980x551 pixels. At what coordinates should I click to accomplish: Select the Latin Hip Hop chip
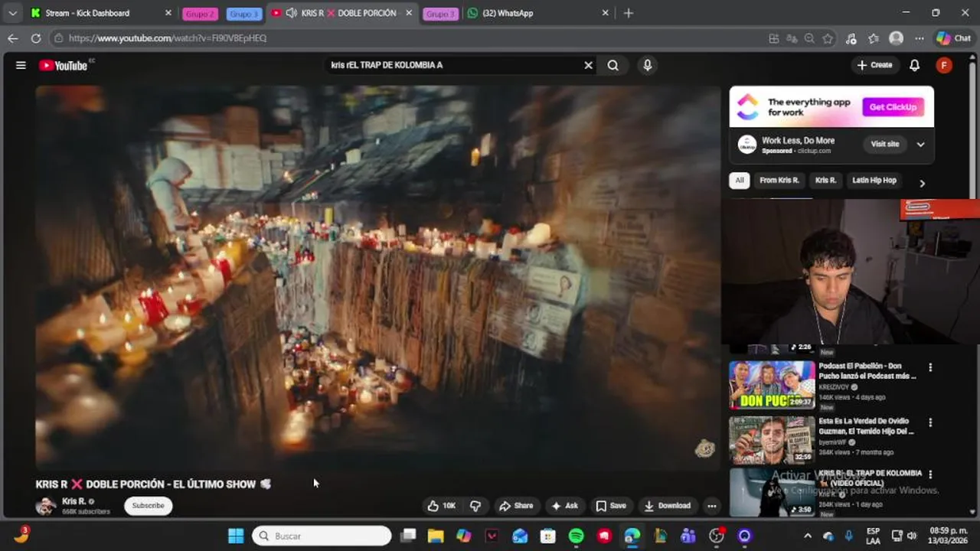point(874,181)
